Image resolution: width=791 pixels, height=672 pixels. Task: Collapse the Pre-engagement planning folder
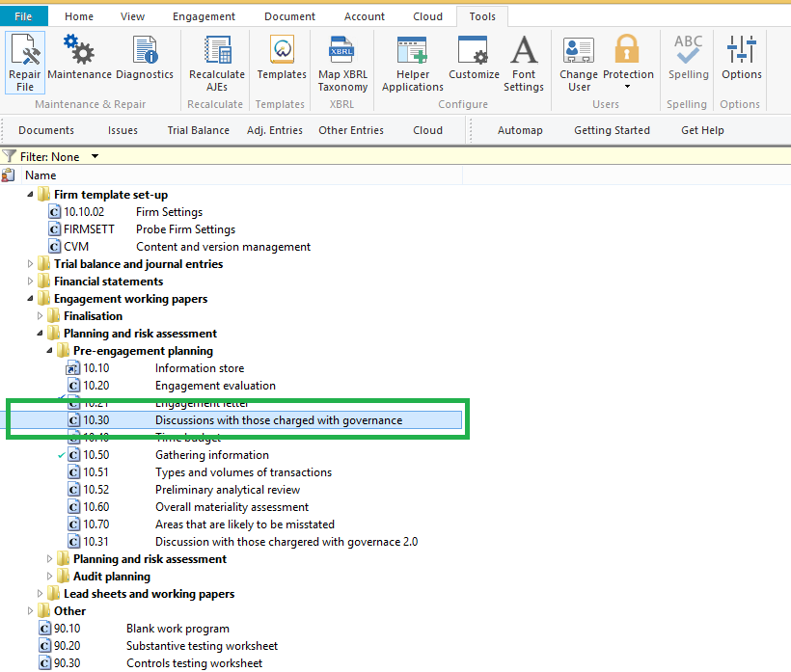[50, 351]
